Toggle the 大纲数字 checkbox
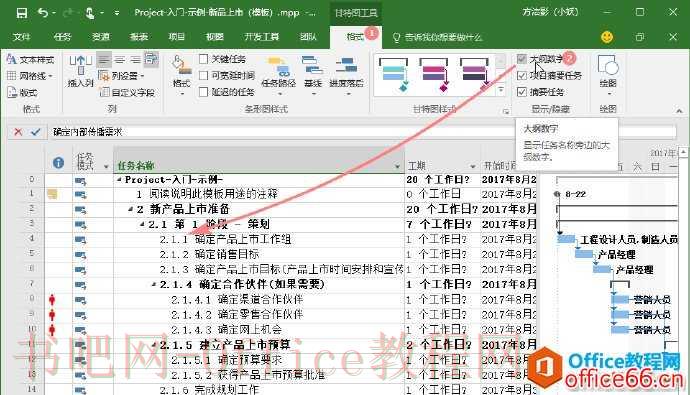The image size is (690, 395). click(x=521, y=59)
